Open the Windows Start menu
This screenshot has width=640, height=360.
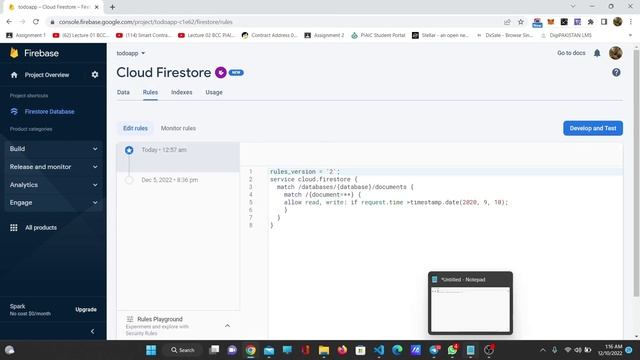coord(151,350)
